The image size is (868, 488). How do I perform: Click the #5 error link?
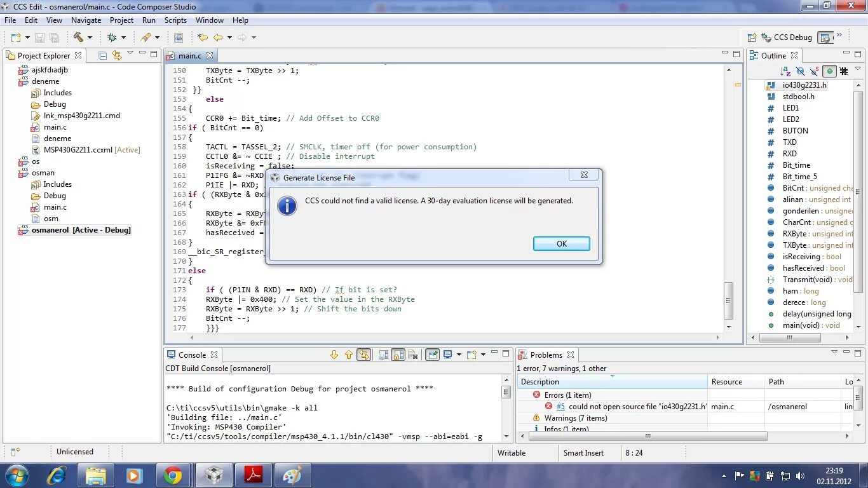point(560,406)
